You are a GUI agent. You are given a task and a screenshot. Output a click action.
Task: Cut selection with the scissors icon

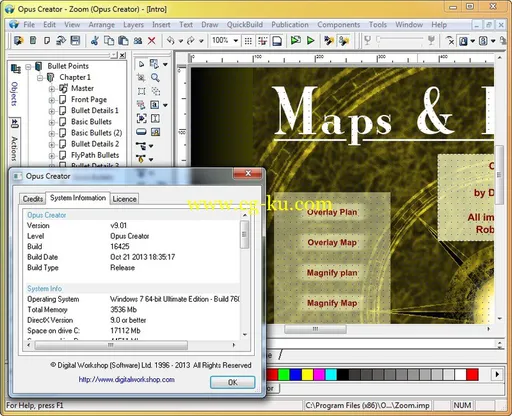(x=94, y=41)
